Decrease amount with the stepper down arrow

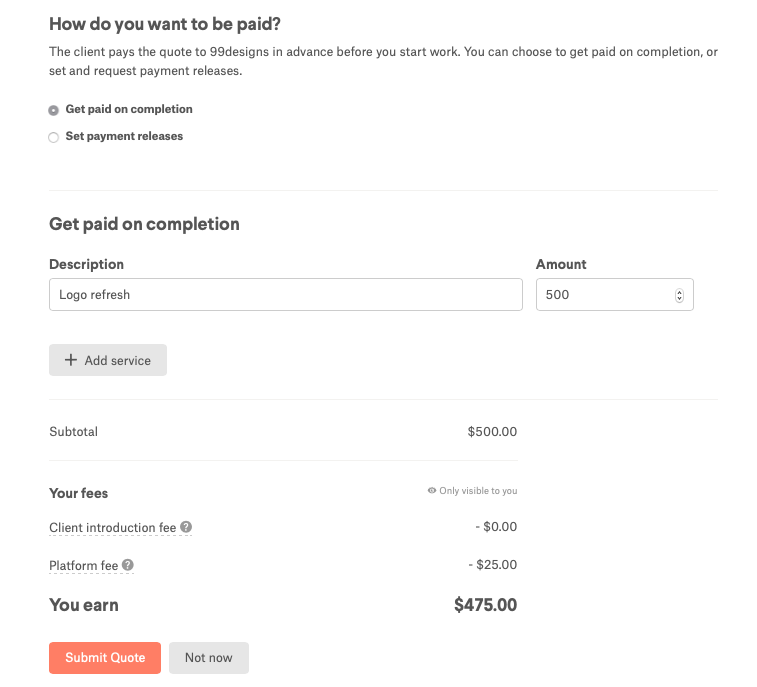pyautogui.click(x=680, y=299)
